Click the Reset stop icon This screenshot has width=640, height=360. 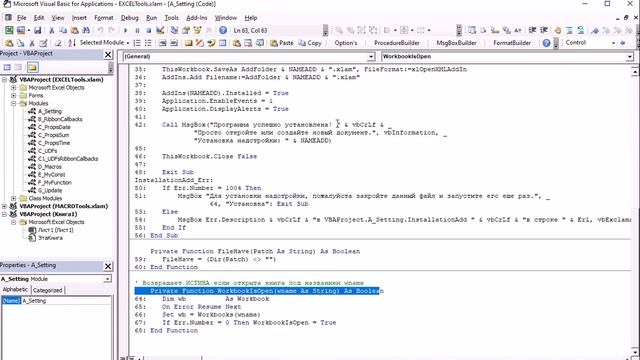148,30
